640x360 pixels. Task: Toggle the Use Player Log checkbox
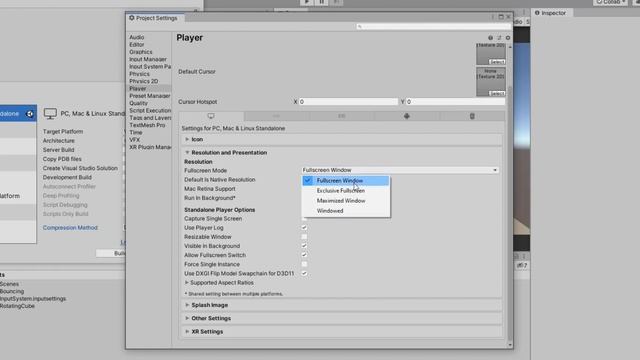click(x=304, y=228)
